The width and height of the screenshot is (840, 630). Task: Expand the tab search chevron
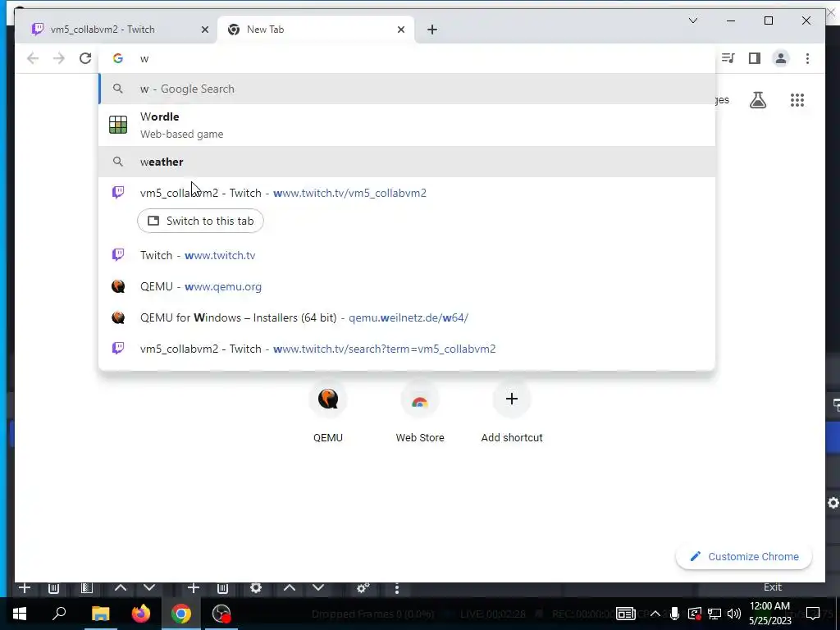(x=693, y=21)
